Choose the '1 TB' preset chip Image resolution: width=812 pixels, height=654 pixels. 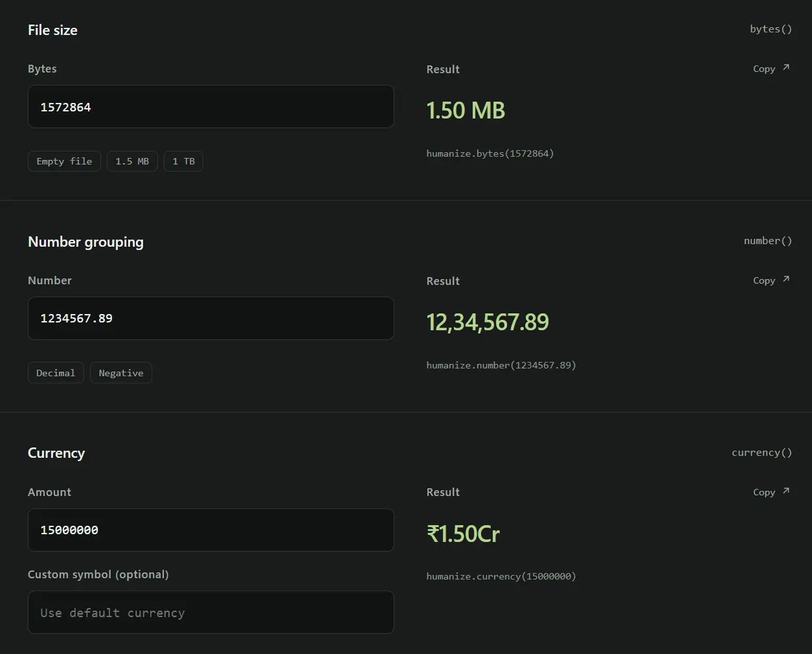tap(183, 161)
